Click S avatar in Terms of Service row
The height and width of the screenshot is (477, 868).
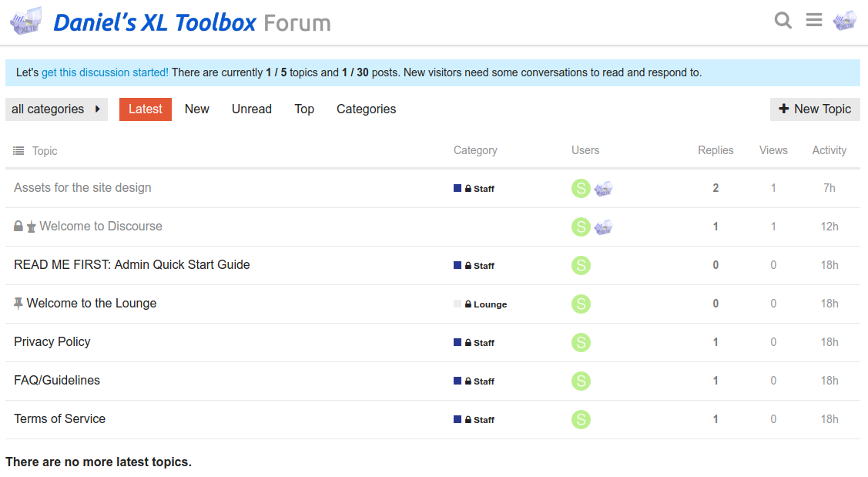(581, 419)
